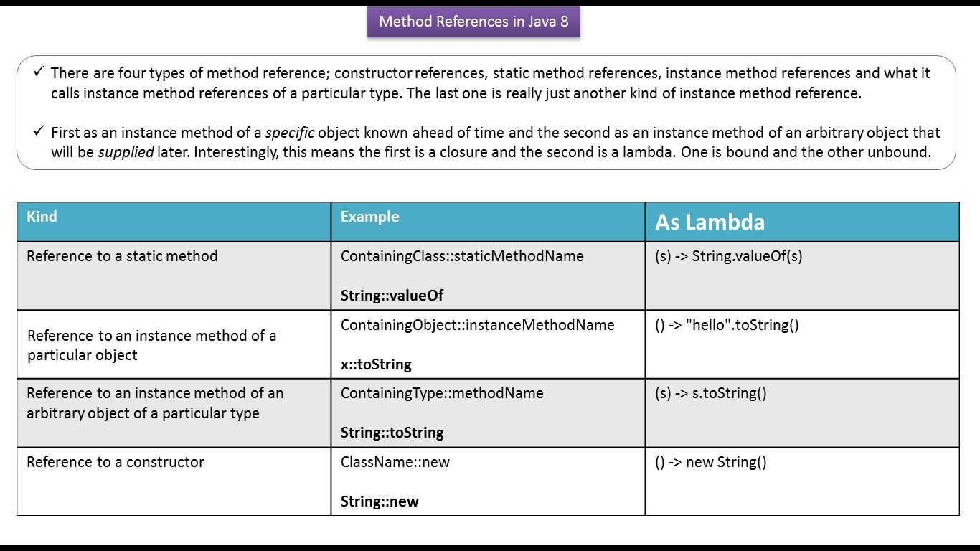The width and height of the screenshot is (980, 551).
Task: Click the () -> new String() lambda cell
Action: pos(710,462)
